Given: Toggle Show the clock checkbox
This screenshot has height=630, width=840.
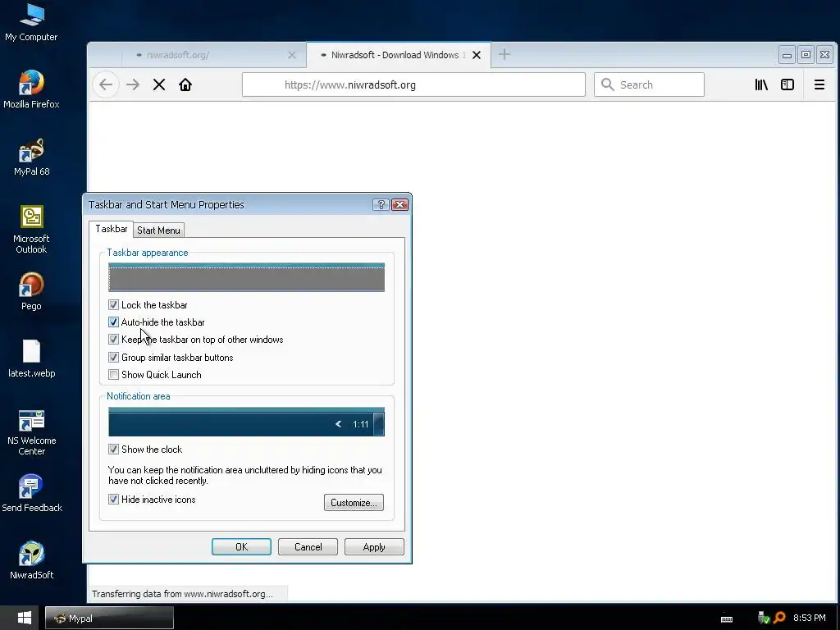Looking at the screenshot, I should pos(113,449).
